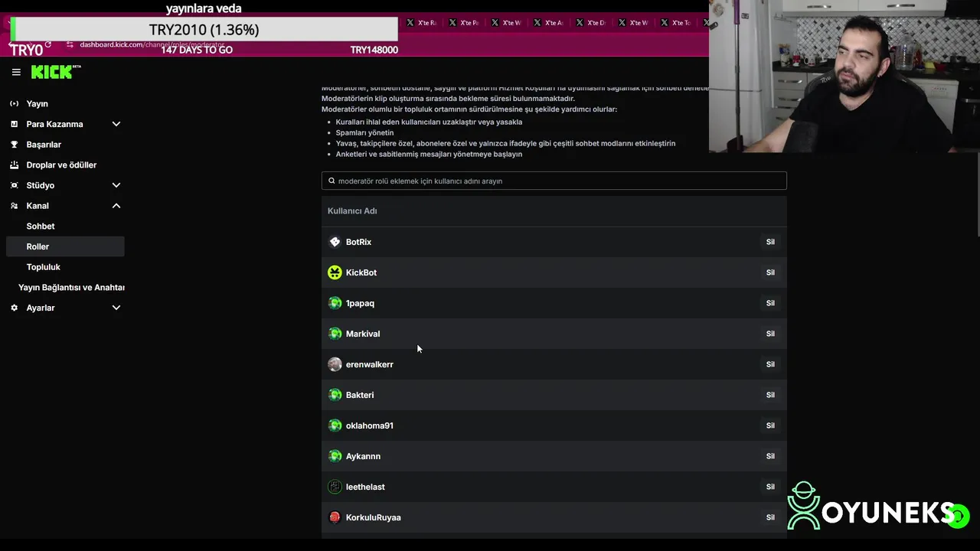Screen dimensions: 980x551
Task: Click the leethelast username text
Action: coord(365,487)
